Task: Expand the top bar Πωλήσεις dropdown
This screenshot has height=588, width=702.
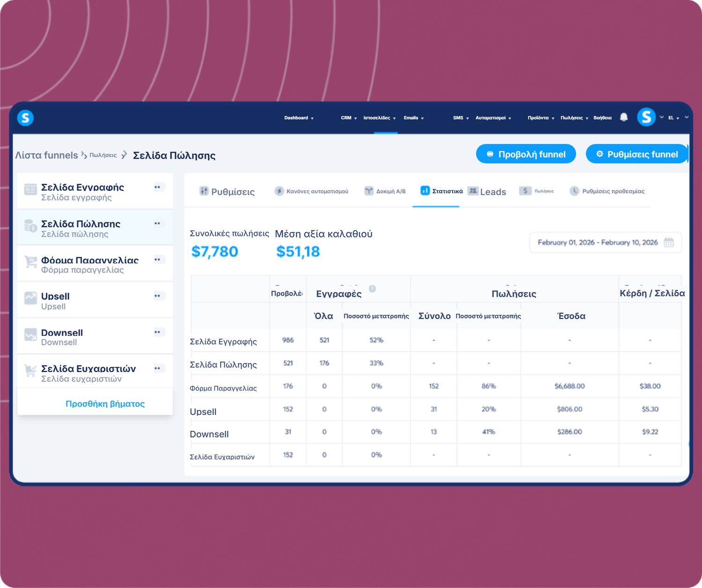Action: (x=574, y=118)
